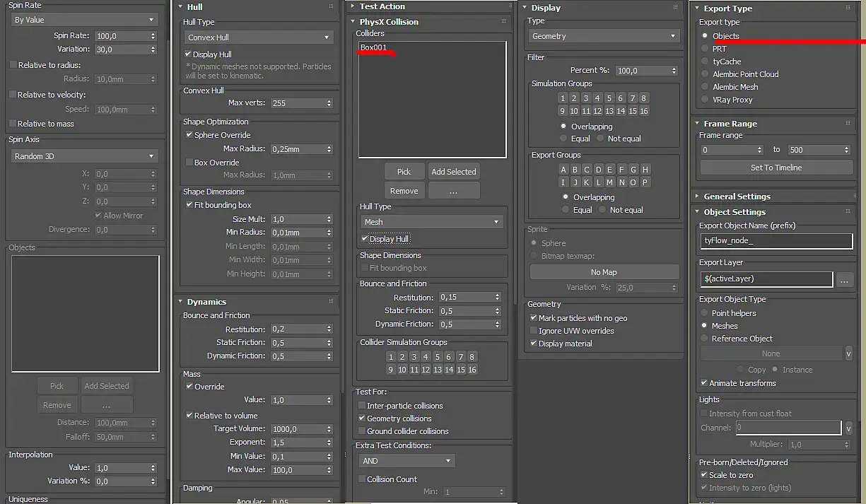Toggle the Mass Override checkbox
This screenshot has height=504, width=866.
coord(189,387)
